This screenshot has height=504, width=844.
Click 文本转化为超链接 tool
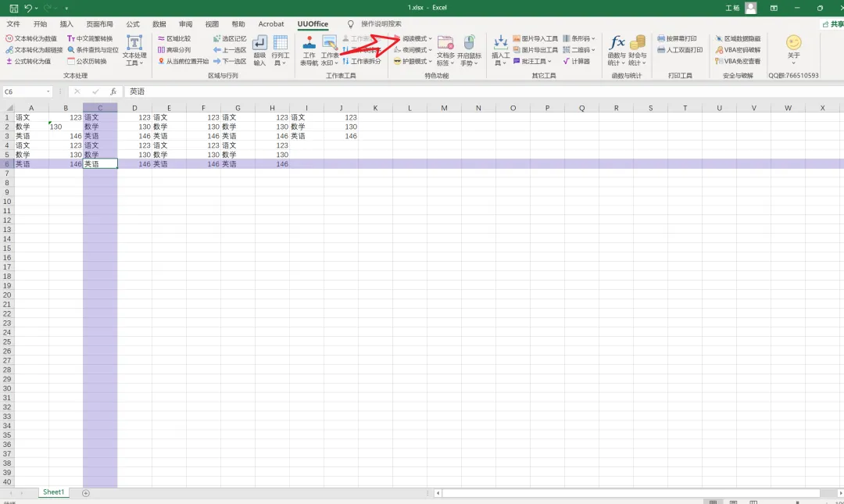[34, 50]
